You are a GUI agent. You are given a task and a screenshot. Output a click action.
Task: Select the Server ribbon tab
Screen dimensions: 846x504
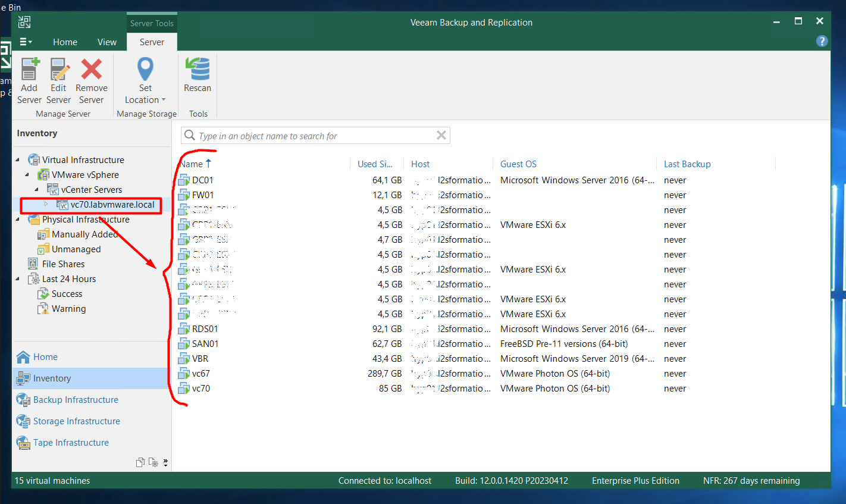pos(152,42)
